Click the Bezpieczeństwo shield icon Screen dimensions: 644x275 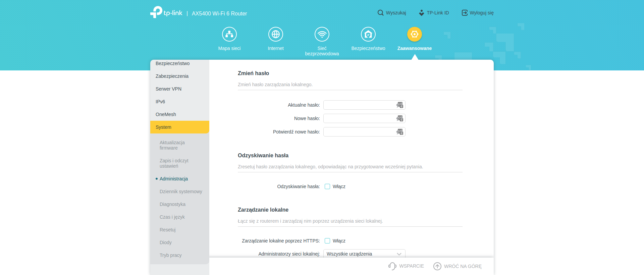[368, 34]
